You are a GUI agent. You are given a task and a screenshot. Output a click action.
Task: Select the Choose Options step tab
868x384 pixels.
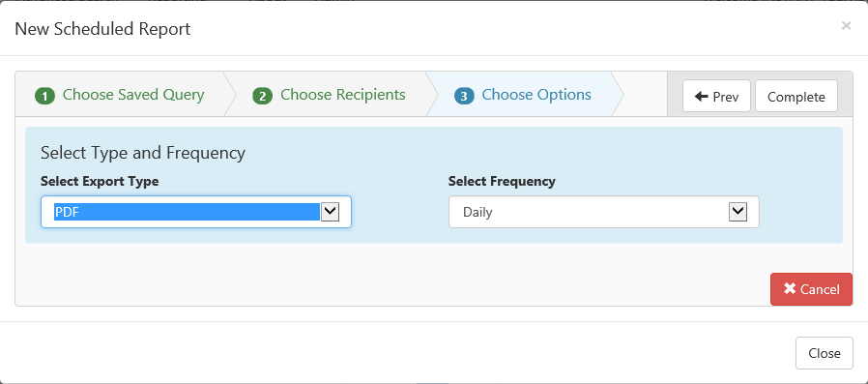[536, 95]
